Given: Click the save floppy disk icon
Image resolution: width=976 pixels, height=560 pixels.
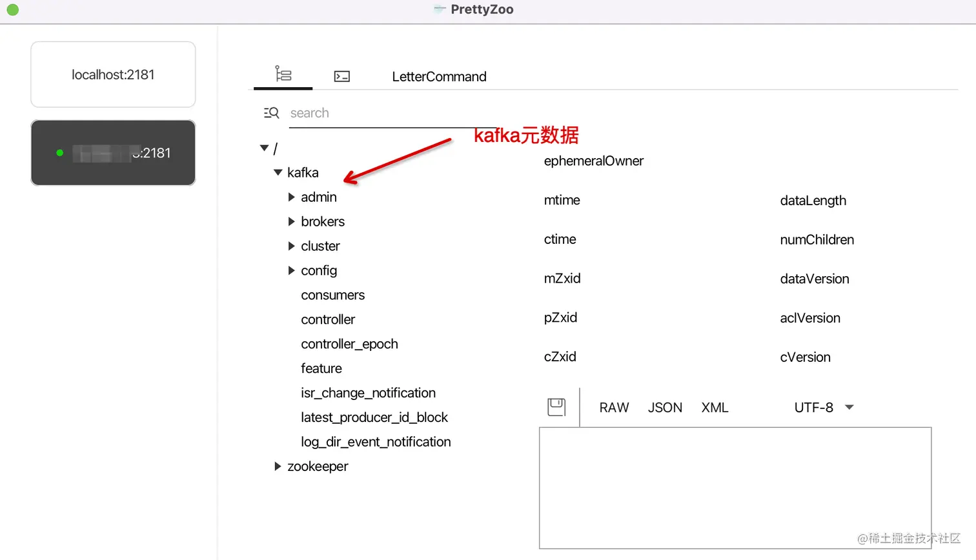Looking at the screenshot, I should (x=555, y=407).
